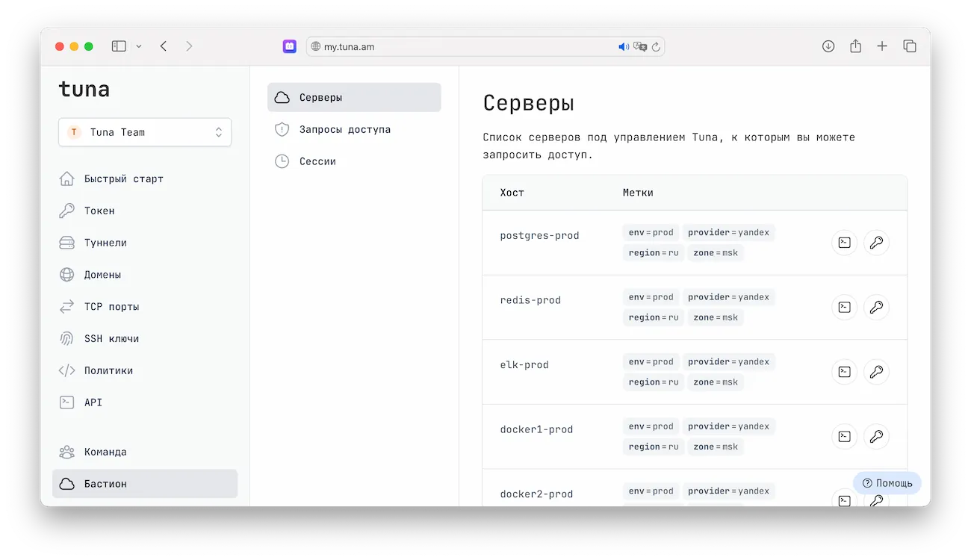Mute audio playing in this tab
Viewport: 971px width, 560px height.
coord(624,47)
